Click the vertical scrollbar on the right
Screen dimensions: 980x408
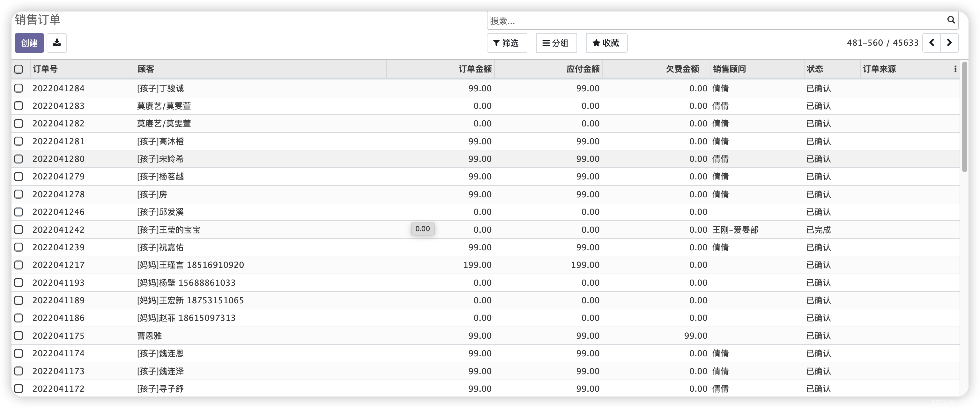[965, 114]
